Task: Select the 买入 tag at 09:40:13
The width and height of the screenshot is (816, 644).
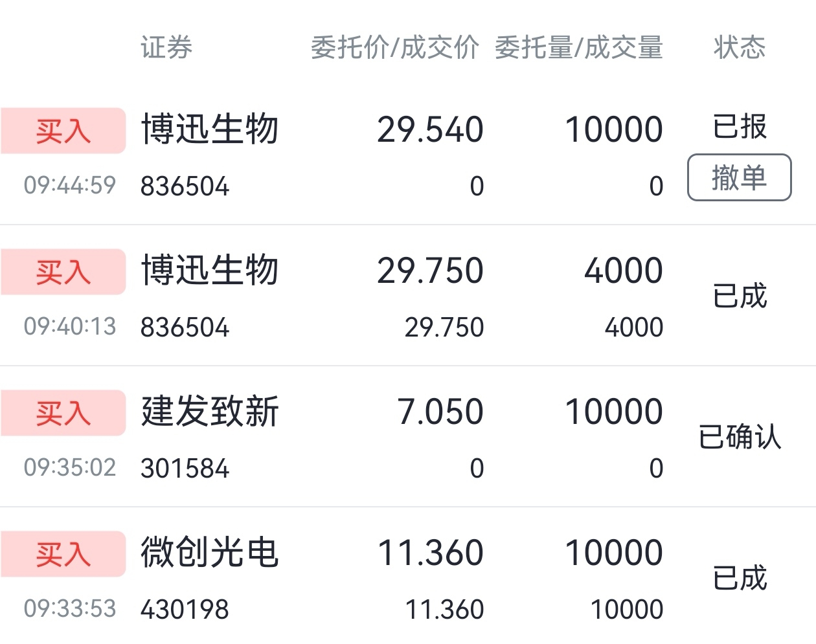Action: pos(63,272)
